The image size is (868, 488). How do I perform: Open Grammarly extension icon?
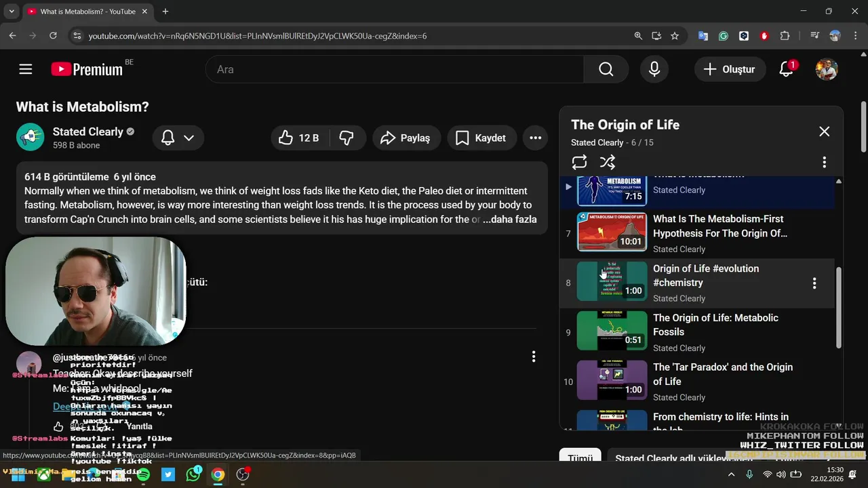(x=724, y=36)
